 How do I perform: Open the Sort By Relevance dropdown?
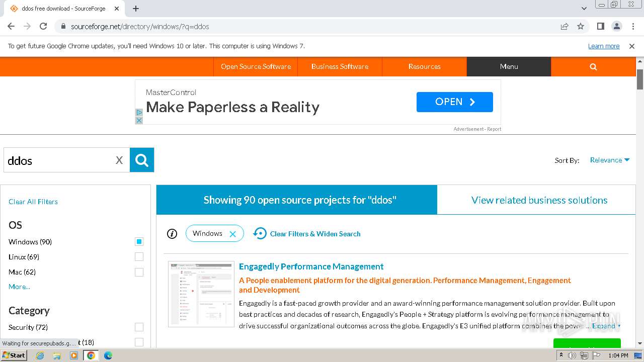(x=610, y=160)
